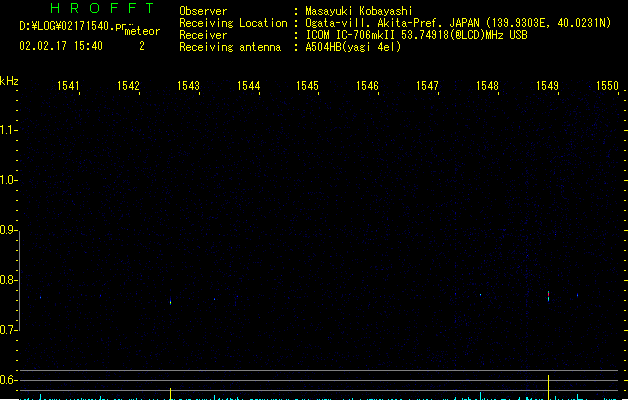Click the 0.9 kHz frequency label
Viewport: 629px width, 400px height.
pos(8,230)
